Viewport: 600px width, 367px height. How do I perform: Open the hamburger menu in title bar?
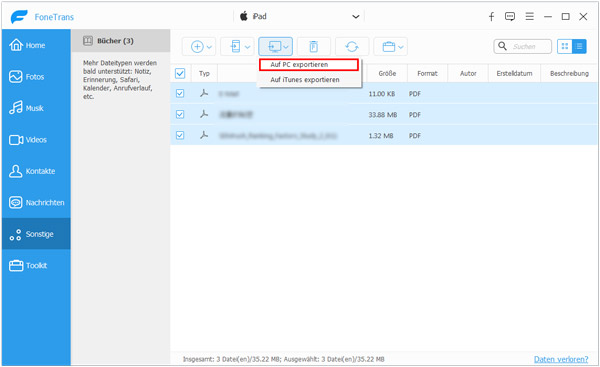530,16
